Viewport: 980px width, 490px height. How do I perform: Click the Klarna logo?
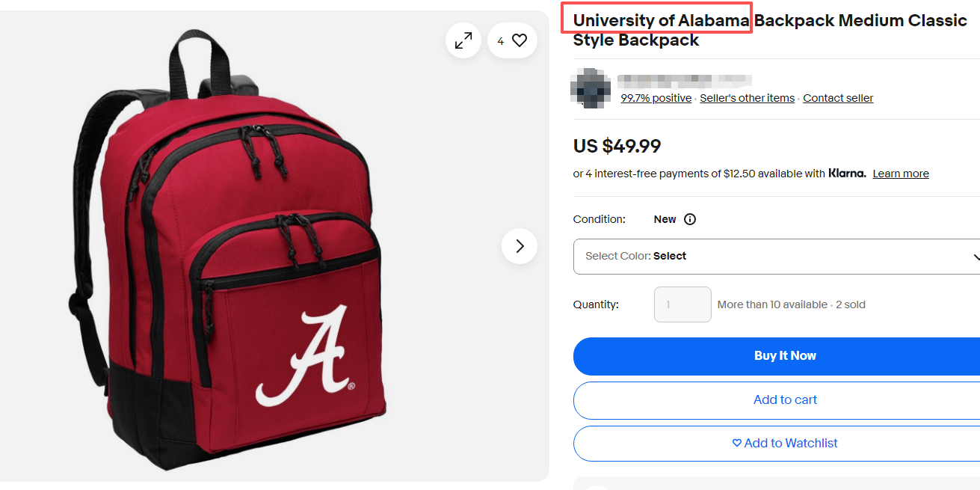pyautogui.click(x=847, y=174)
